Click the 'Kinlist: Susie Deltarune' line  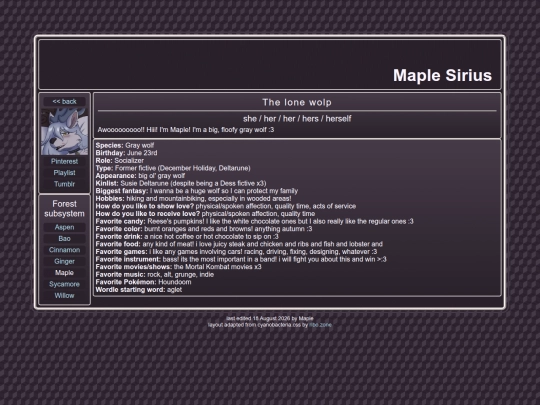[181, 183]
